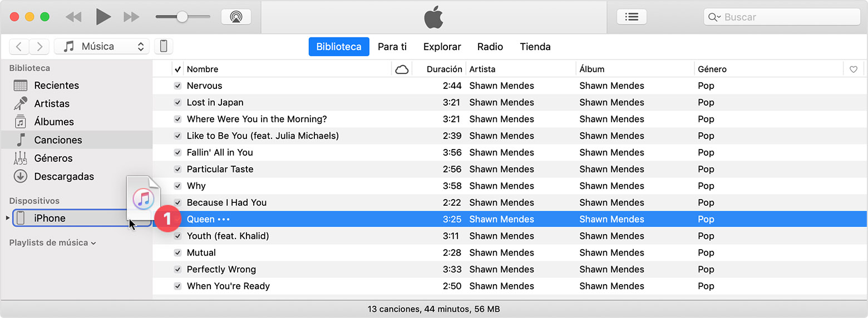Open the Música media type dropdown
The height and width of the screenshot is (318, 868).
102,46
